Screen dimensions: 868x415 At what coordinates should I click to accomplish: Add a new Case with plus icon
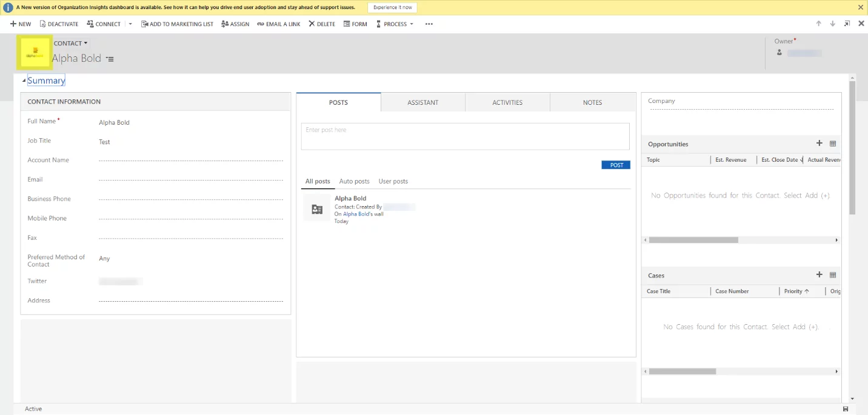[820, 274]
